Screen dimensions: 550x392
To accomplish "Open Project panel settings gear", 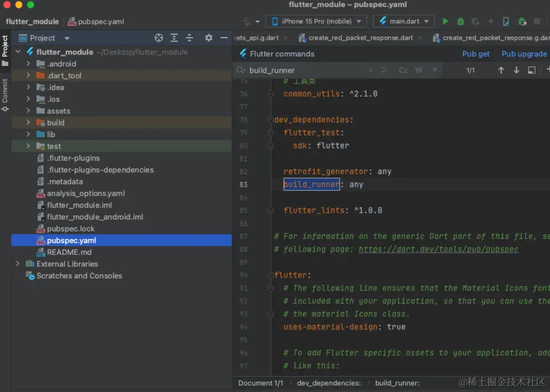I will pos(209,38).
